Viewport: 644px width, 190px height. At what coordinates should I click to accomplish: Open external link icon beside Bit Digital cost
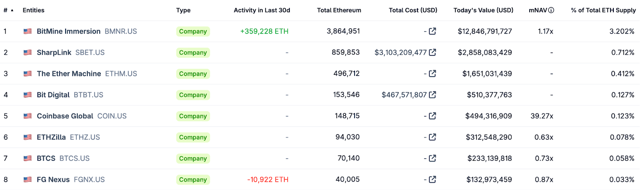[432, 95]
